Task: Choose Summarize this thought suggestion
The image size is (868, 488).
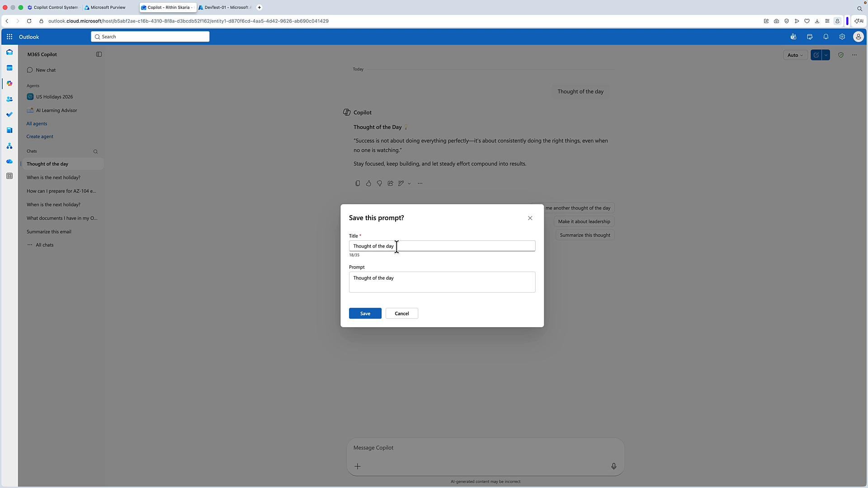Action: point(585,235)
